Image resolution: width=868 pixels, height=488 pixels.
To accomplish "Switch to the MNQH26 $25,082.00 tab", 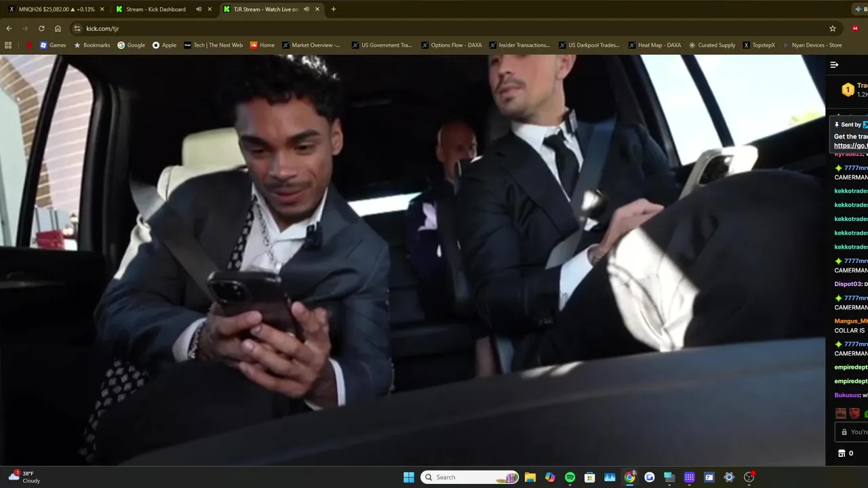I will (57, 9).
